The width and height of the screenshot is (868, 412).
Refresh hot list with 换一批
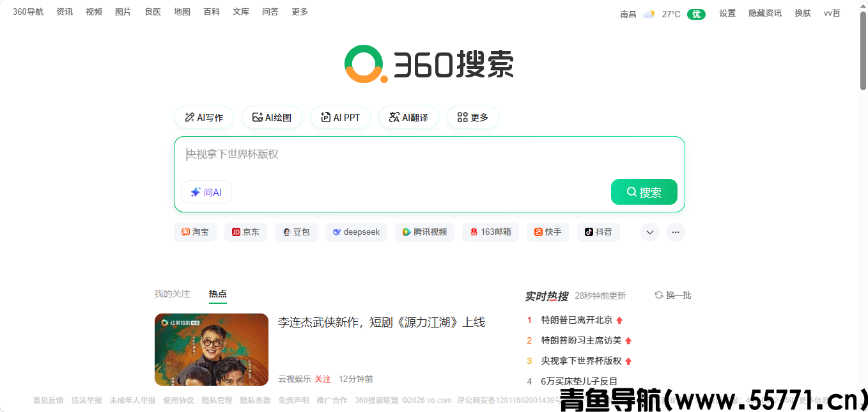tap(673, 295)
